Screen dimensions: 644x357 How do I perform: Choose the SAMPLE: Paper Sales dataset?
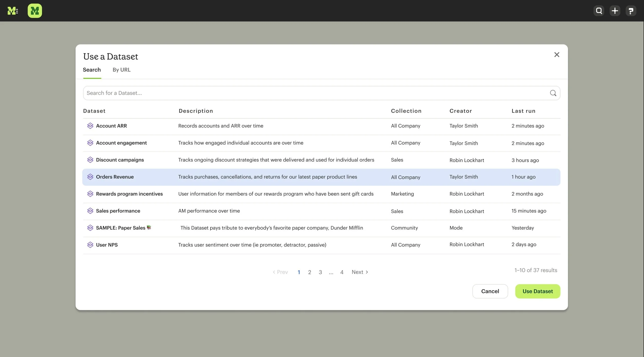(121, 228)
